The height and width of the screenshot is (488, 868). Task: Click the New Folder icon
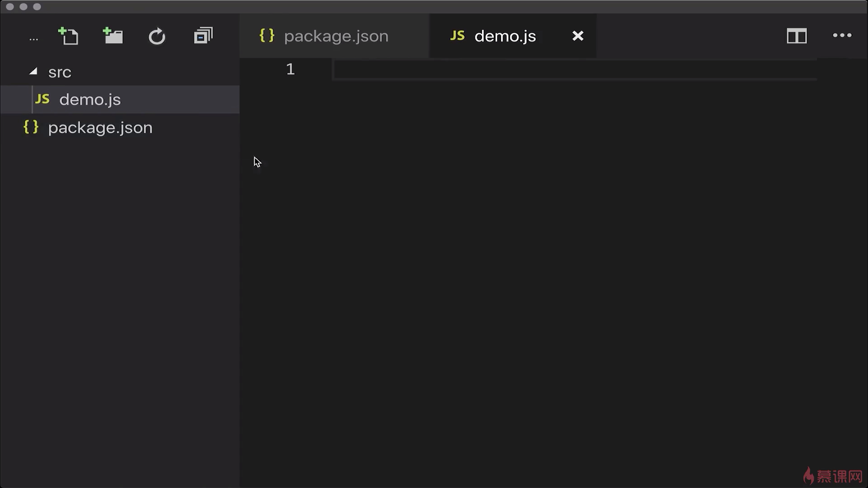point(113,36)
